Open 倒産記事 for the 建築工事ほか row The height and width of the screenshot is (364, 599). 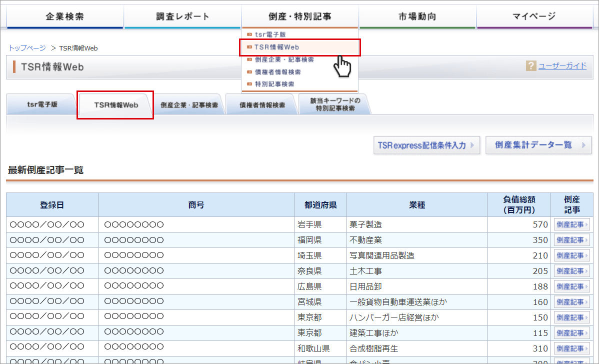(x=571, y=333)
